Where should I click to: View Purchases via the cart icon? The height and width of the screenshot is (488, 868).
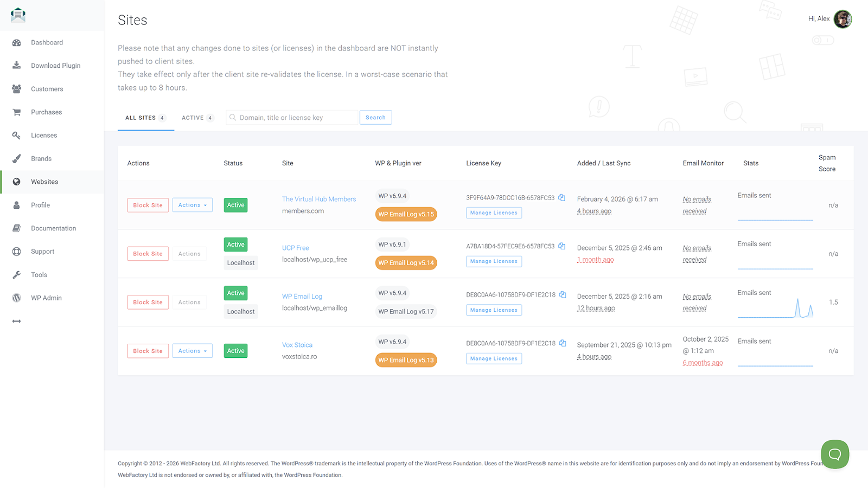(x=16, y=112)
